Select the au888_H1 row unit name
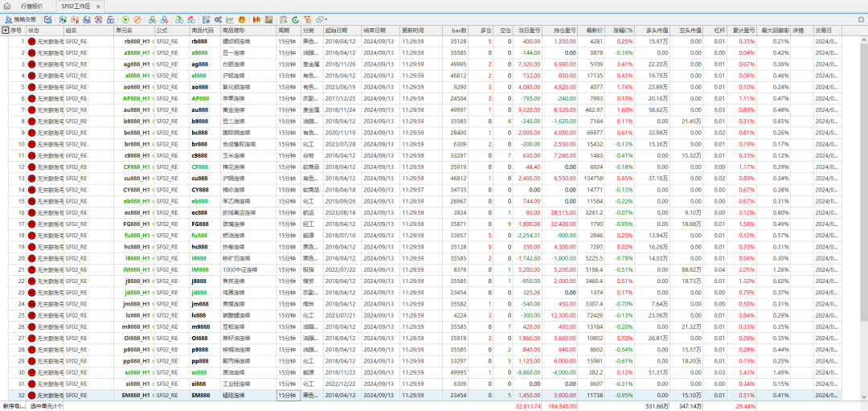Screen dimensions: 868x411 tap(137, 109)
